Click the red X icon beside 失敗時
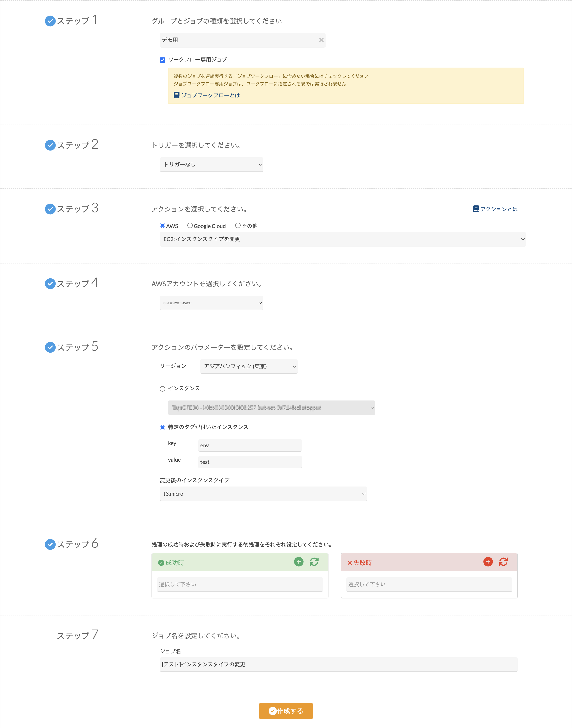The image size is (572, 728). [350, 563]
